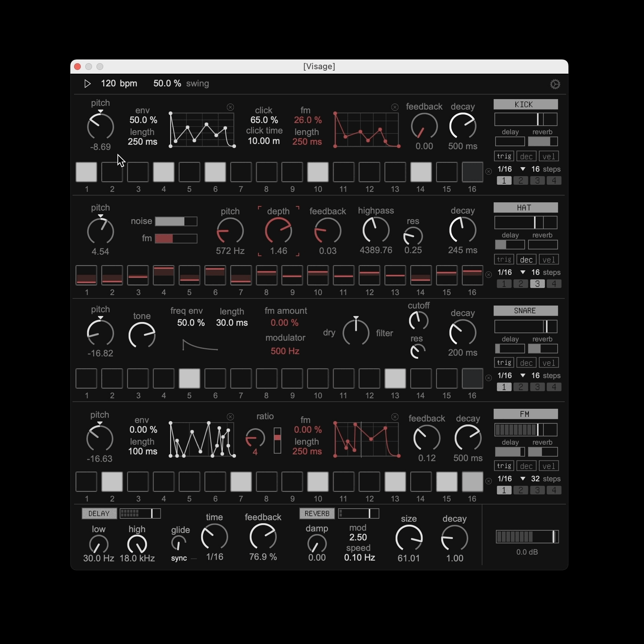This screenshot has height=644, width=644.
Task: Enable vel mode on the HAT track
Action: 549,259
